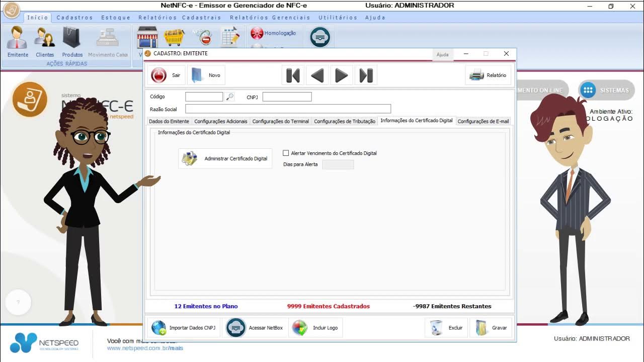The height and width of the screenshot is (362, 644).
Task: Go to first record navigation arrow
Action: (293, 75)
